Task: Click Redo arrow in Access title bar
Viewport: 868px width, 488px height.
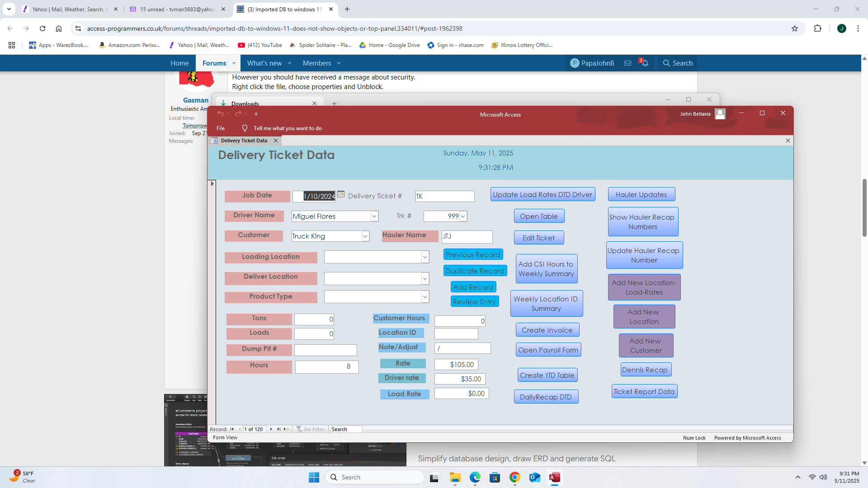Action: click(238, 113)
